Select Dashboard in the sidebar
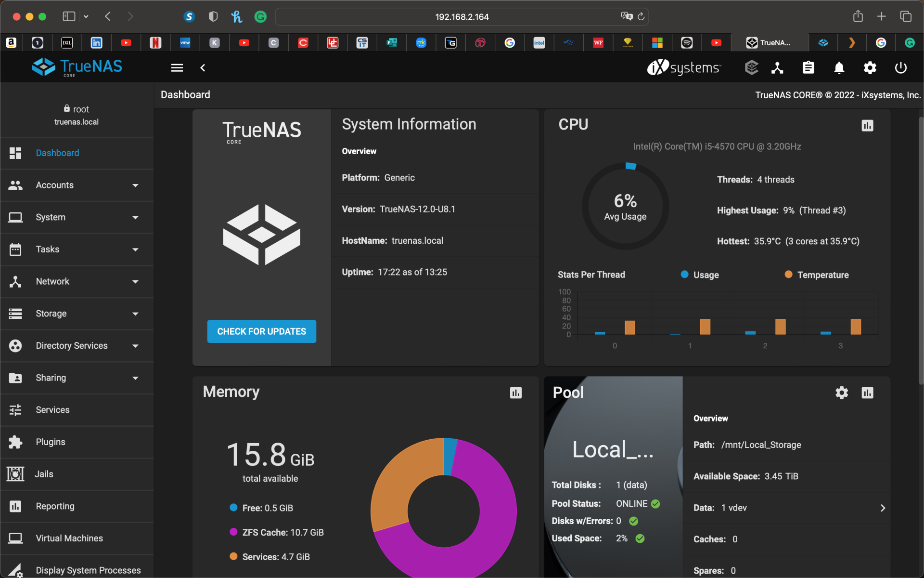 77,153
